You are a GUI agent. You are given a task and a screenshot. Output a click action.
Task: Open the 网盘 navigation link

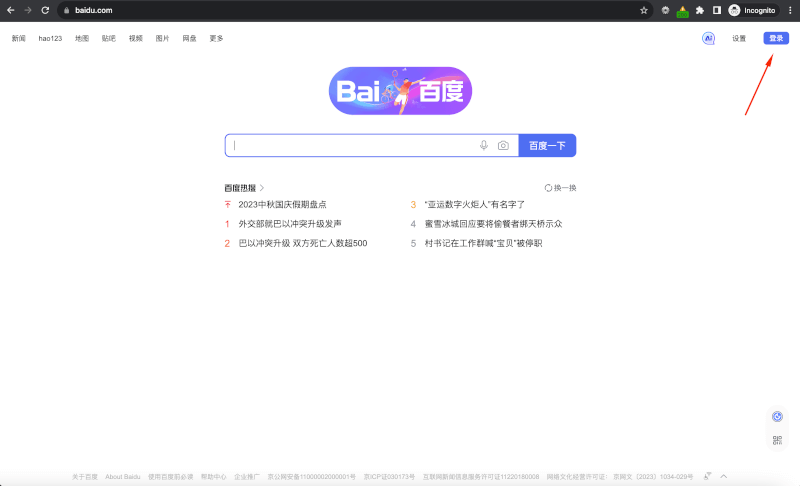tap(189, 38)
